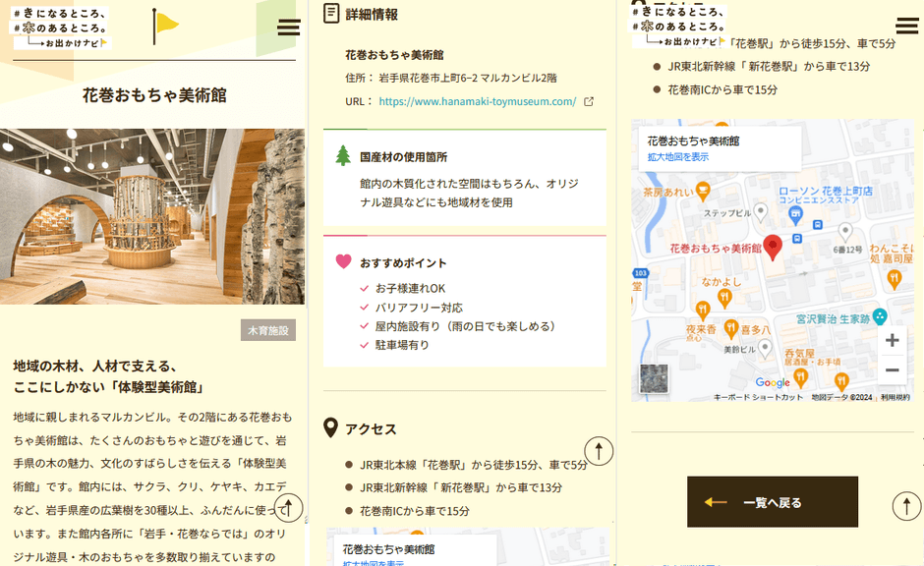Screen dimensions: 924x566
Task: Click the green tree icon beside 国産材の使用箇所
Action: (x=341, y=154)
